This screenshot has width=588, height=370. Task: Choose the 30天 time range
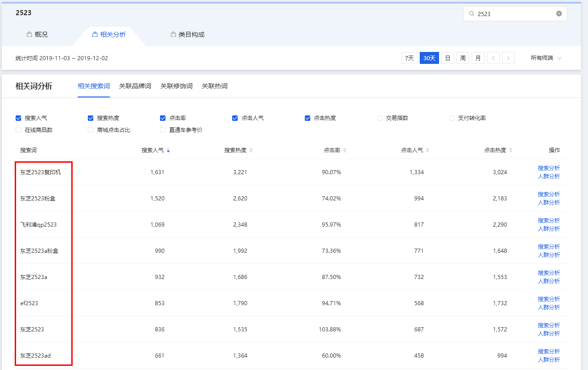click(429, 58)
